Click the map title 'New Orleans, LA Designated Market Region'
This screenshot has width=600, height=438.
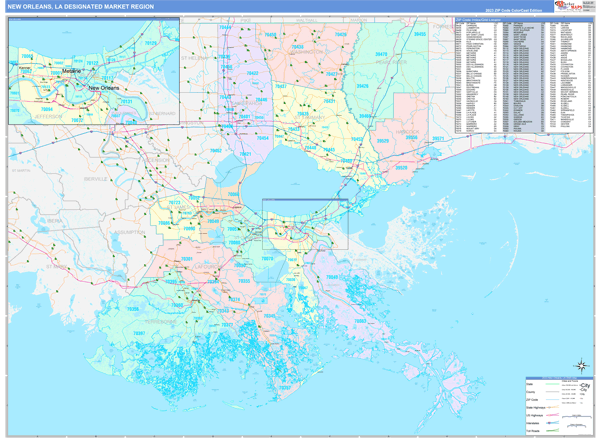(80, 7)
